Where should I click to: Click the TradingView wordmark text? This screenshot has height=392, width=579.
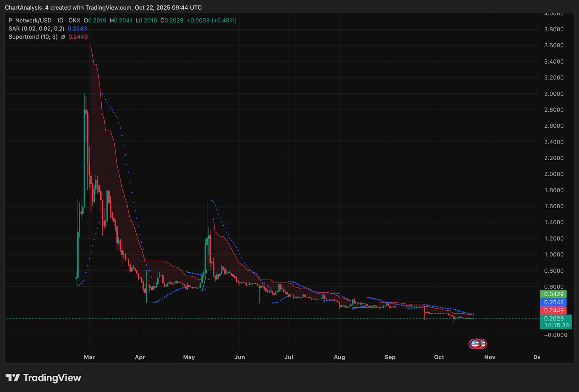tap(52, 378)
